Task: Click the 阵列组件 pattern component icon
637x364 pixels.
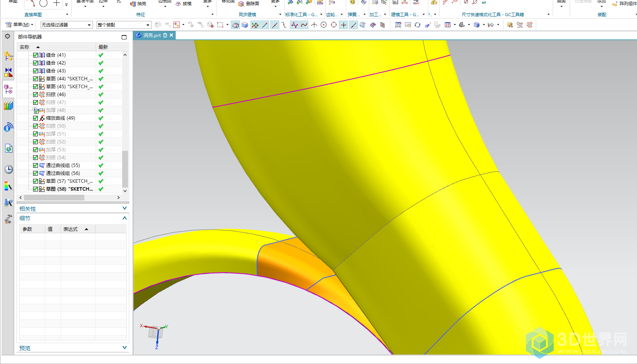Action: pos(615,4)
